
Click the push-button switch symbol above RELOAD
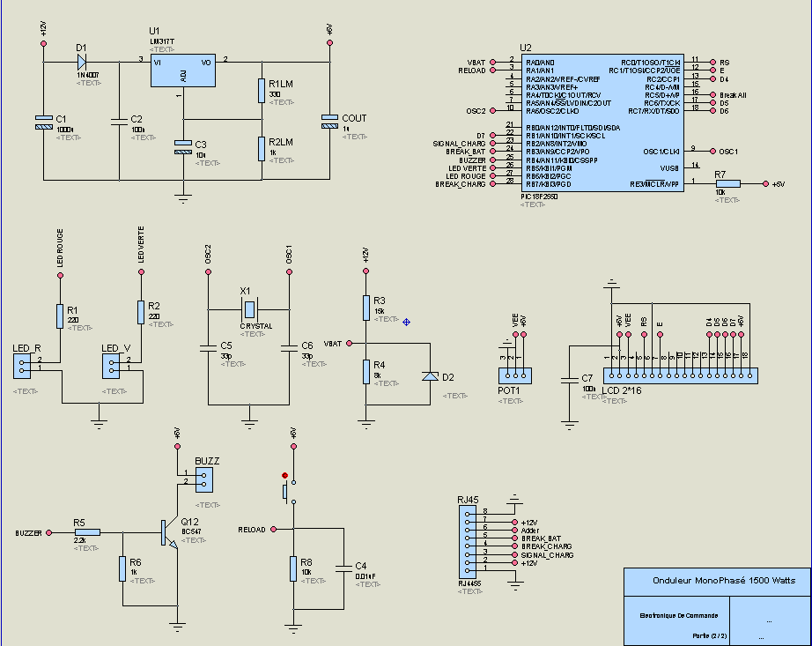(x=289, y=492)
